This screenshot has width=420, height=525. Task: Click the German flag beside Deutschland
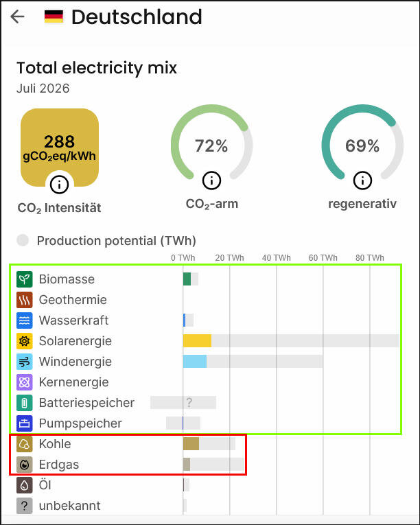click(54, 16)
